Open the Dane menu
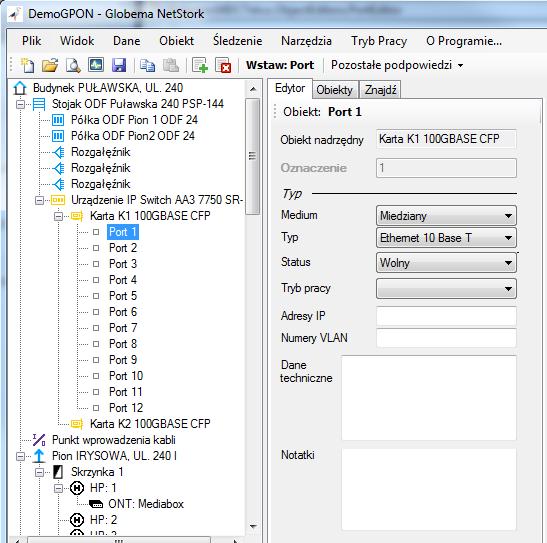 (x=127, y=41)
